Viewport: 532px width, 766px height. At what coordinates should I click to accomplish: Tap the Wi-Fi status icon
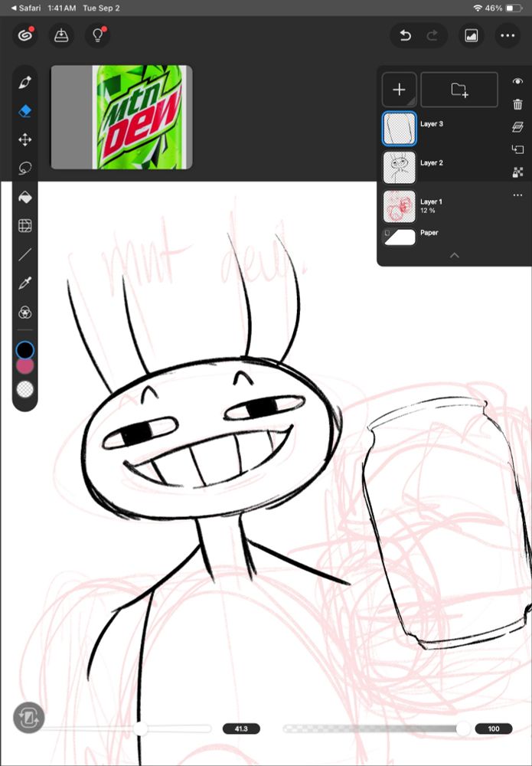(478, 8)
